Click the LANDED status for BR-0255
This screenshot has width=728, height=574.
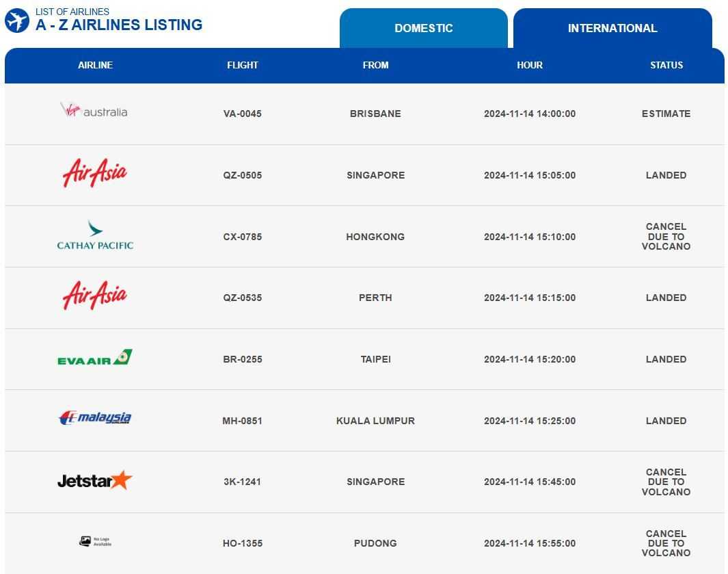666,359
